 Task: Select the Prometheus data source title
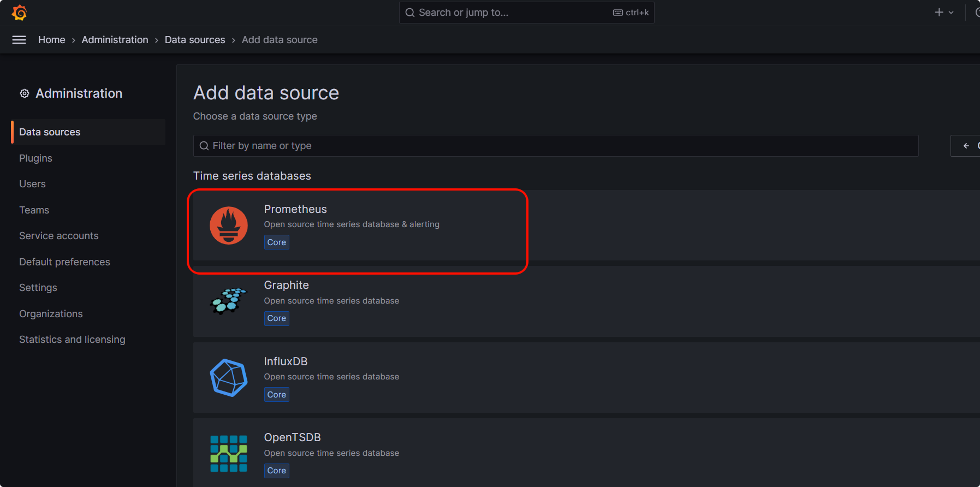coord(295,209)
